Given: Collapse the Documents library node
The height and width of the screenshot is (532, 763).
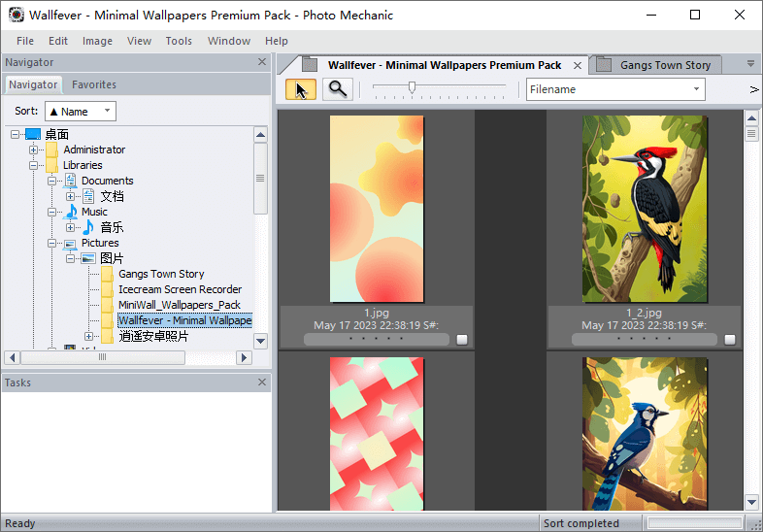Looking at the screenshot, I should click(x=52, y=181).
